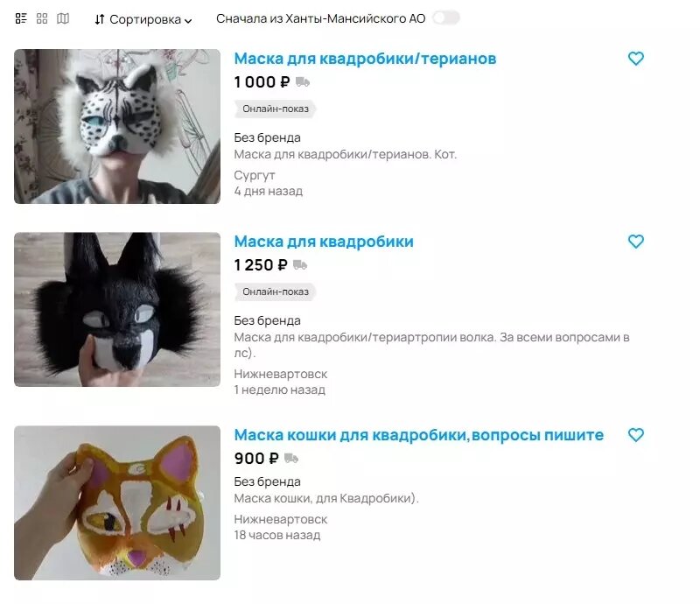The width and height of the screenshot is (700, 604).
Task: Open the Маска для квадробики listing title
Action: [324, 242]
